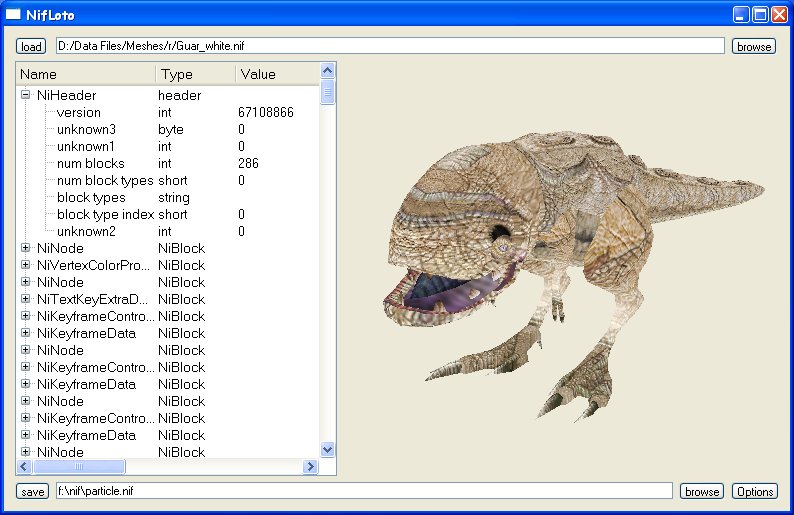
Task: Click the version value 67108866
Action: click(266, 112)
